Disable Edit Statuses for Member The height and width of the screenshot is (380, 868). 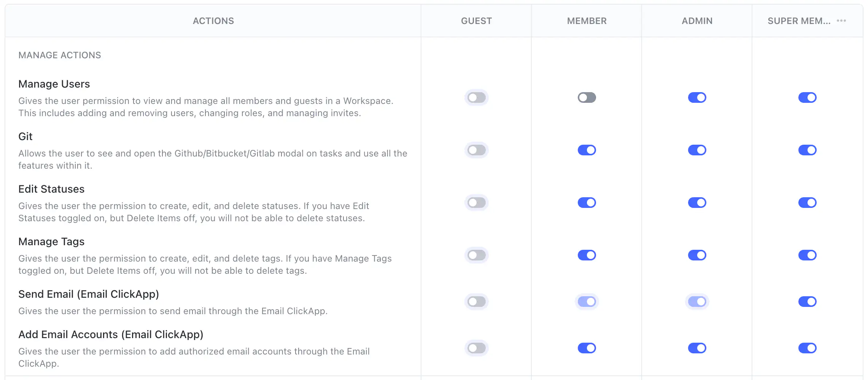tap(587, 203)
